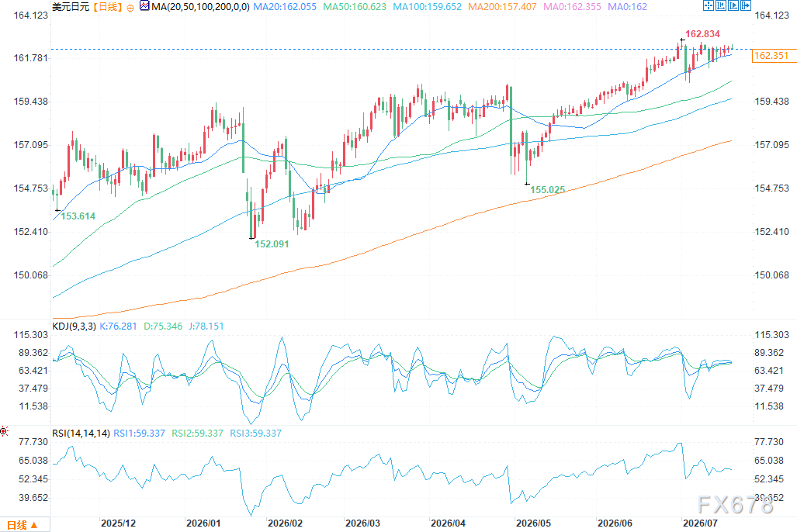The width and height of the screenshot is (797, 532).
Task: Click the red target icon beside RSI
Action: coord(4,431)
